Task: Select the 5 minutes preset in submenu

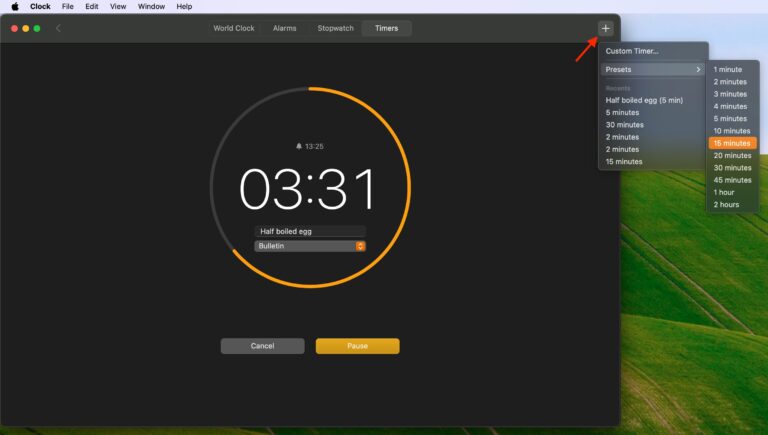Action: (733, 119)
